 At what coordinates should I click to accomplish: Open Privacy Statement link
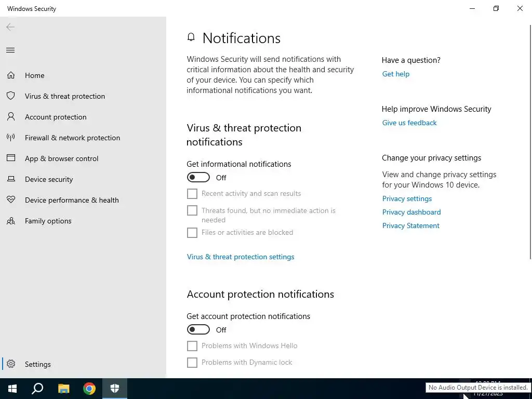pyautogui.click(x=410, y=225)
